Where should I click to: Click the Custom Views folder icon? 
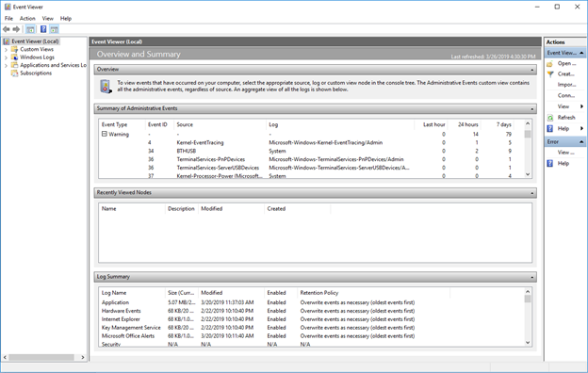(14, 49)
